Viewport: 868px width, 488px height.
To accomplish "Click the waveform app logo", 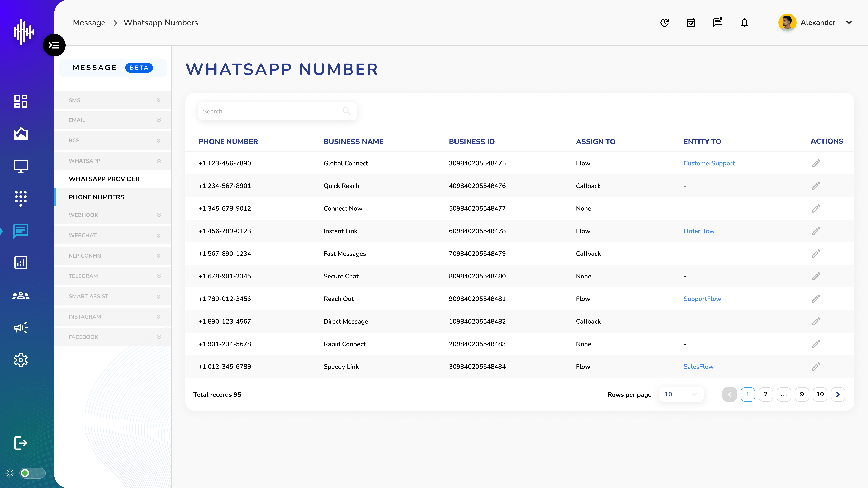I will tap(24, 32).
